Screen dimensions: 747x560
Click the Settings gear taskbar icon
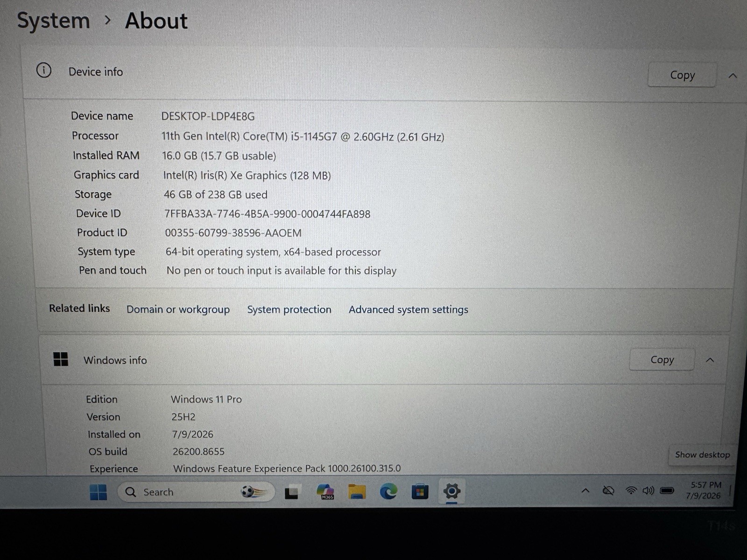click(451, 491)
